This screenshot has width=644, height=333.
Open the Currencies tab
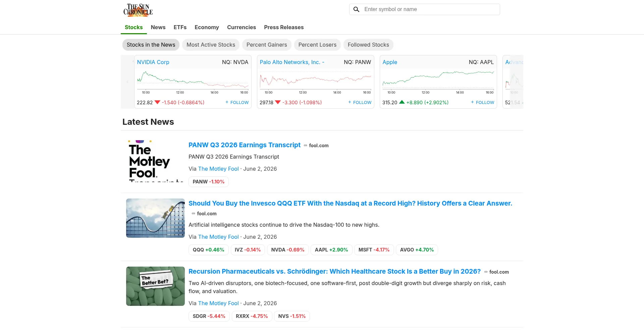[241, 27]
